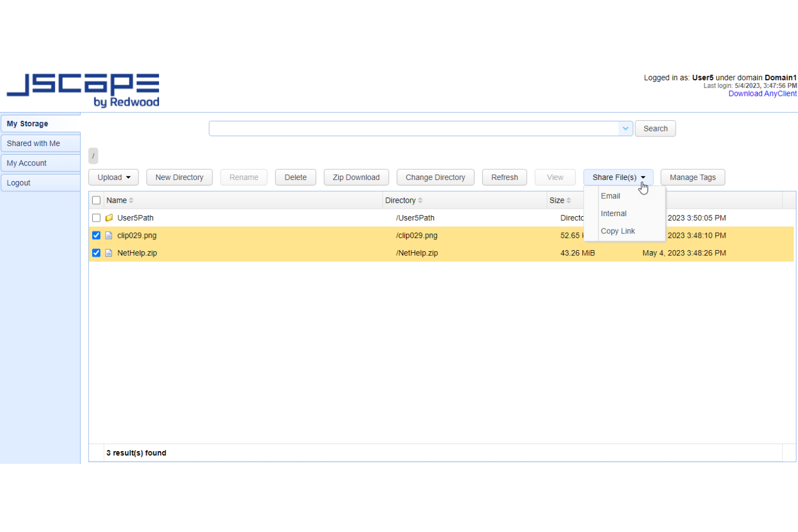Screen dimensions: 798x532
Task: Click the file icon beside NetHelp.zip
Action: click(x=109, y=252)
